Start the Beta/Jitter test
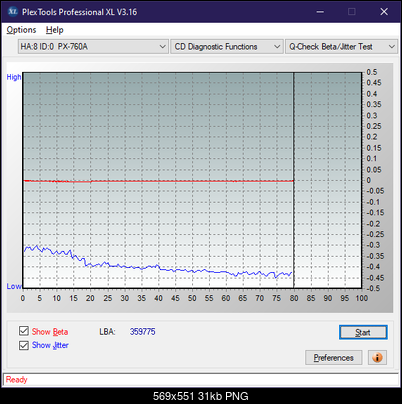Viewport: 402px width, 404px height. (363, 332)
